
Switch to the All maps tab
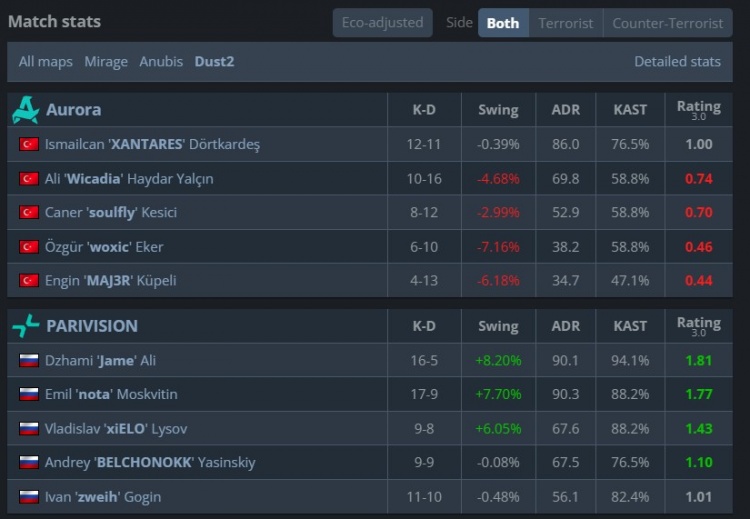point(46,61)
